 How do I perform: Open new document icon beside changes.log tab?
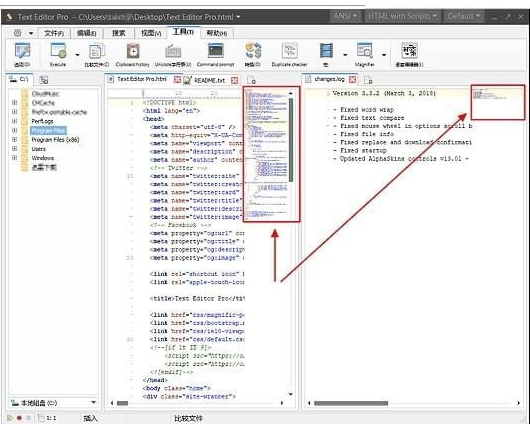pyautogui.click(x=368, y=80)
